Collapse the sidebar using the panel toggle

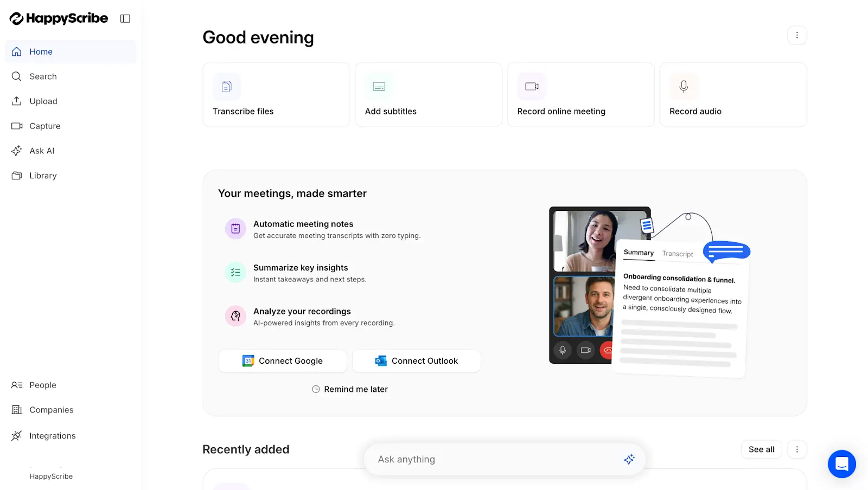(125, 18)
